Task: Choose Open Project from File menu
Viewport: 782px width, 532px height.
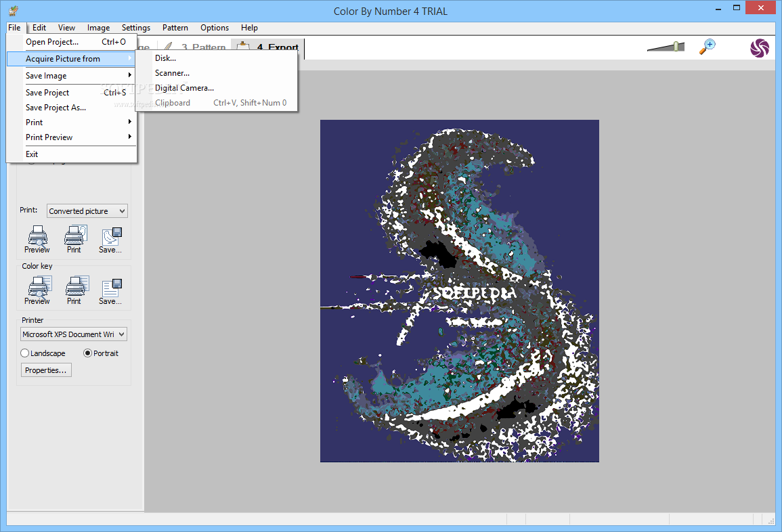Action: coord(71,42)
